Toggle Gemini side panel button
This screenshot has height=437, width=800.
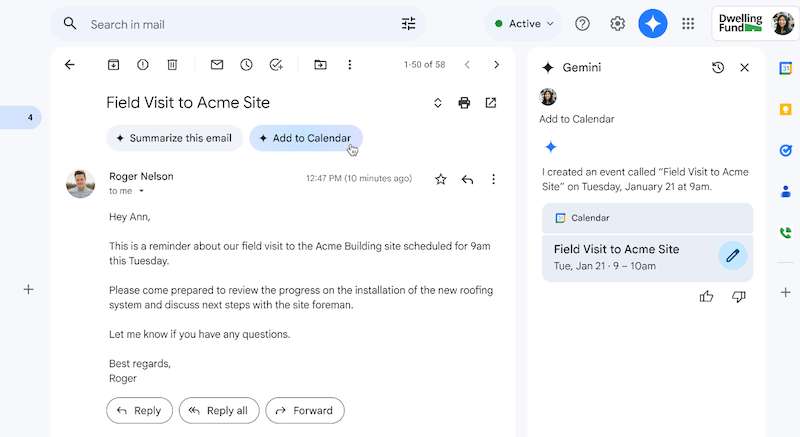pyautogui.click(x=653, y=24)
